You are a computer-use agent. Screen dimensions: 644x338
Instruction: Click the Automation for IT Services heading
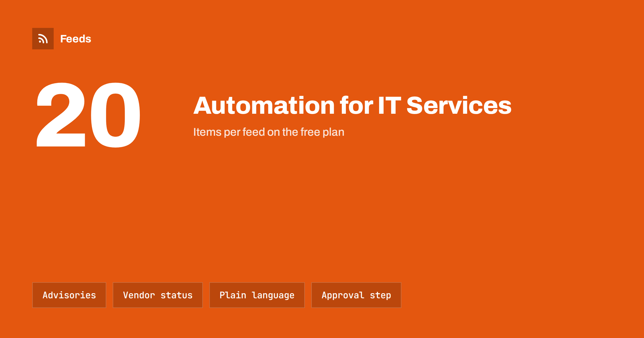352,105
